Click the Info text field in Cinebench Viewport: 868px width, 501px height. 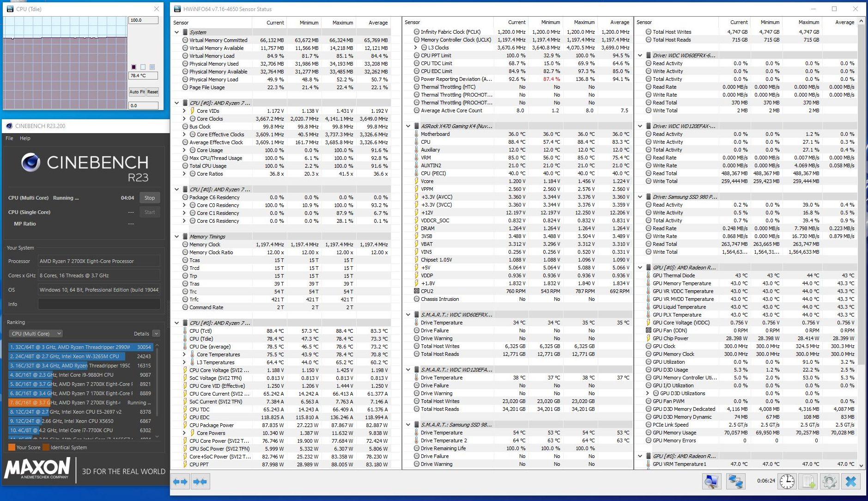[x=99, y=304]
